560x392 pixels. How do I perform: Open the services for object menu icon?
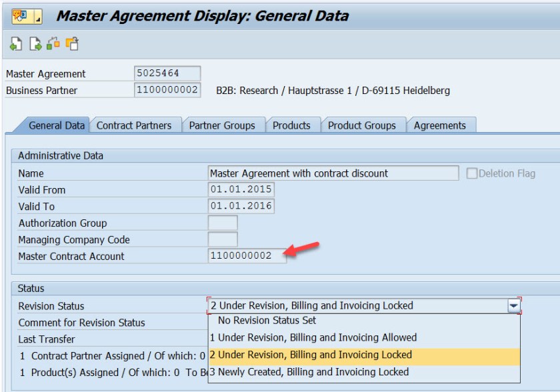pos(22,17)
